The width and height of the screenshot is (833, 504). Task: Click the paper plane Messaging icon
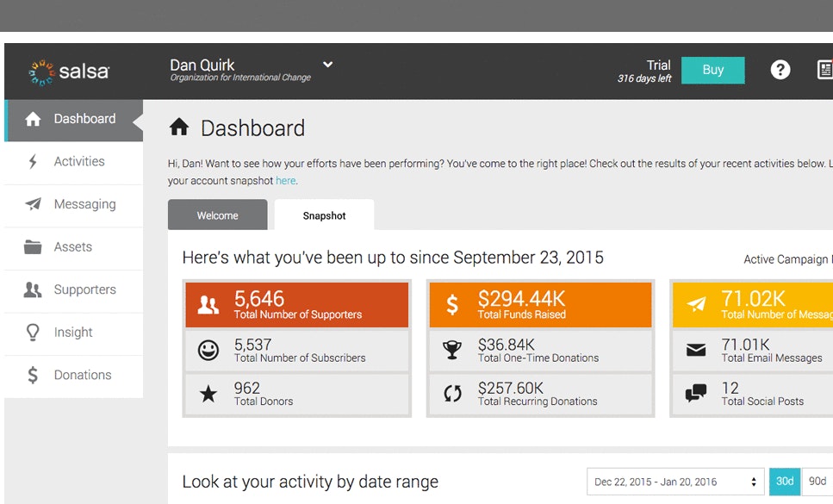tap(33, 204)
